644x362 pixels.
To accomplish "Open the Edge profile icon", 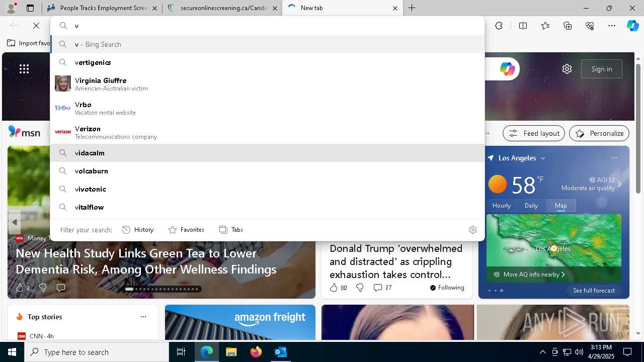I will click(x=11, y=8).
